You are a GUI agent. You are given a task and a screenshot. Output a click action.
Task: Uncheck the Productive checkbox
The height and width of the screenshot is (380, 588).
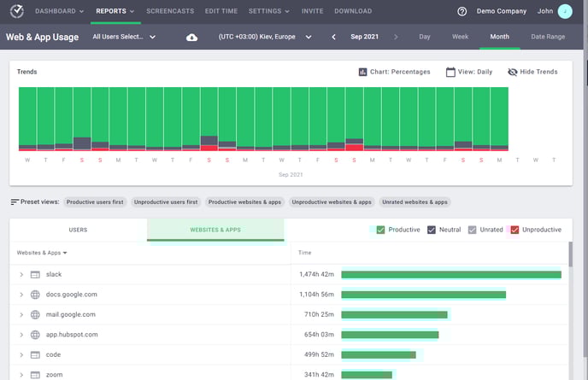click(380, 230)
